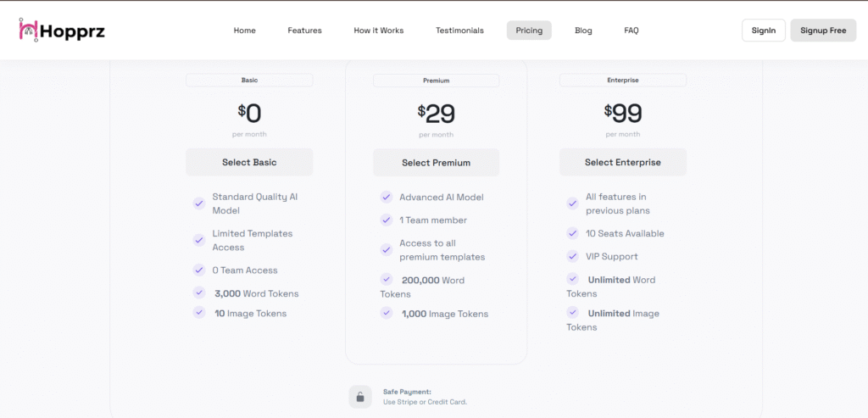Click checkmark icon next to 10 Image Tokens
Viewport: 868px width, 418px height.
(x=199, y=312)
